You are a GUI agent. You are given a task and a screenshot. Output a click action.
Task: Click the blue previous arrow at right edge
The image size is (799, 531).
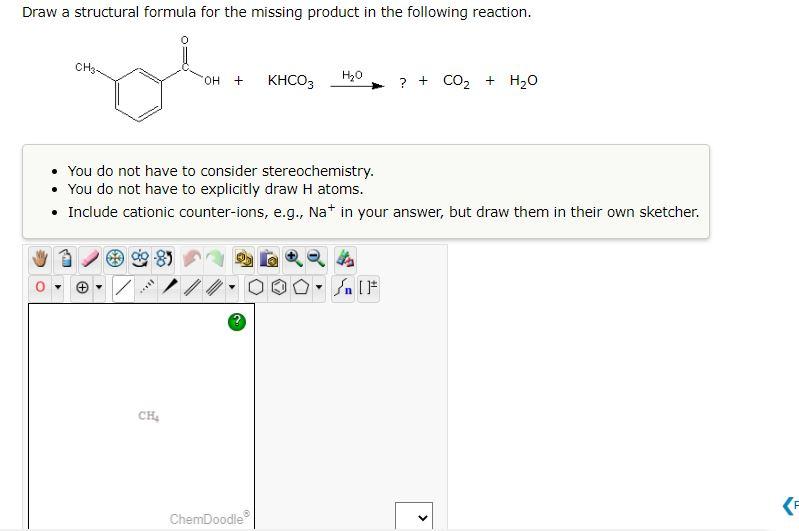789,506
